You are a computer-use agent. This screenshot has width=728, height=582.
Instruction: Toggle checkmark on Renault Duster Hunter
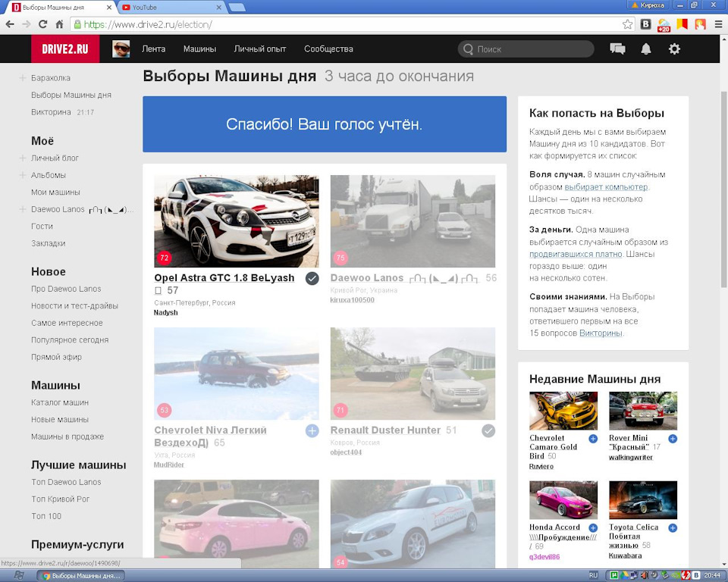488,430
